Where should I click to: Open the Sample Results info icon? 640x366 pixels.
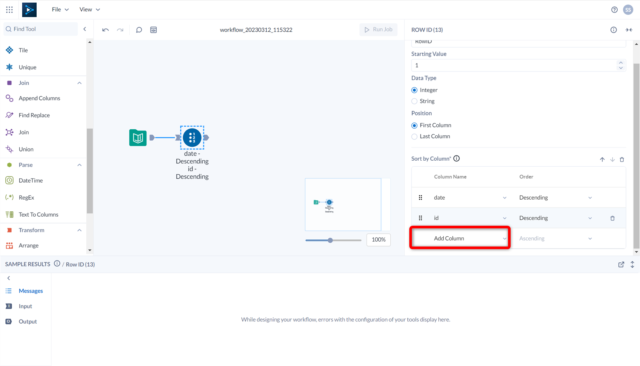click(x=57, y=264)
